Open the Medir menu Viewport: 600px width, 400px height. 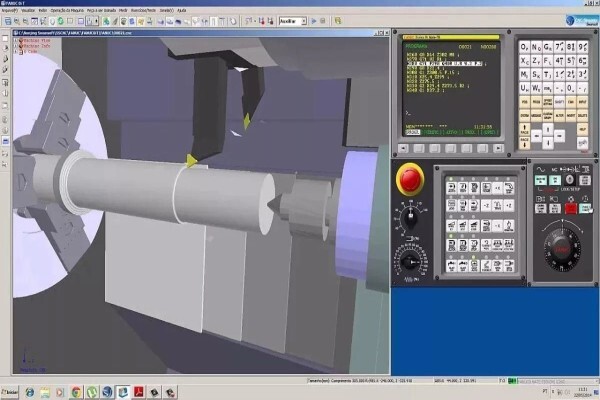pyautogui.click(x=123, y=11)
